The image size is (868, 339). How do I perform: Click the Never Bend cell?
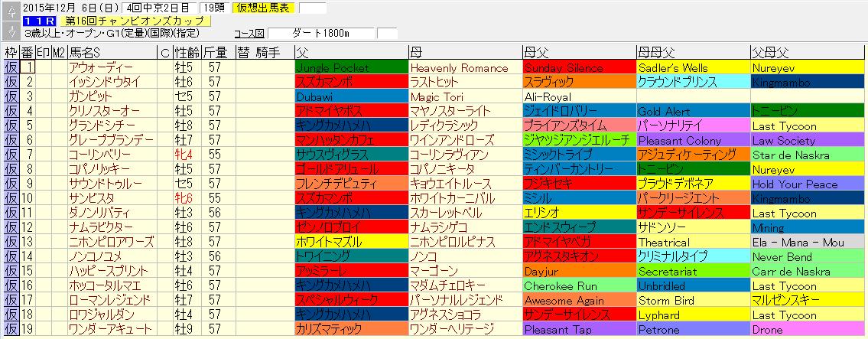coord(807,256)
